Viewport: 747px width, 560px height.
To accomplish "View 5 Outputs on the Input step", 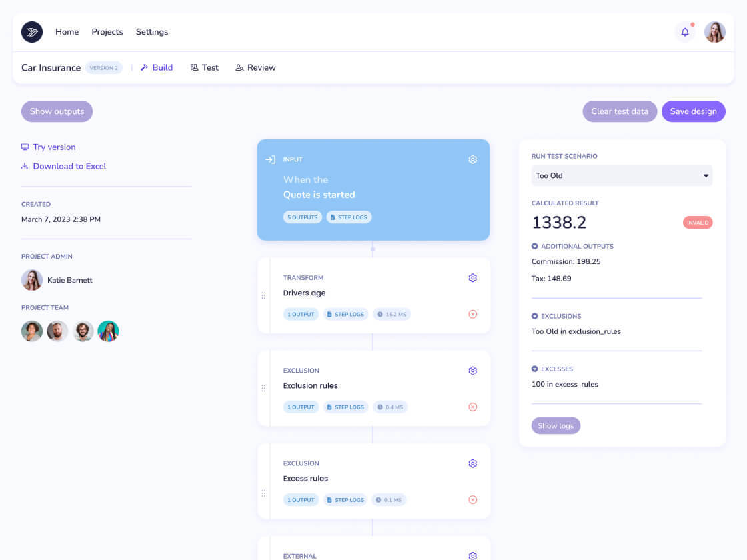I will click(x=302, y=217).
